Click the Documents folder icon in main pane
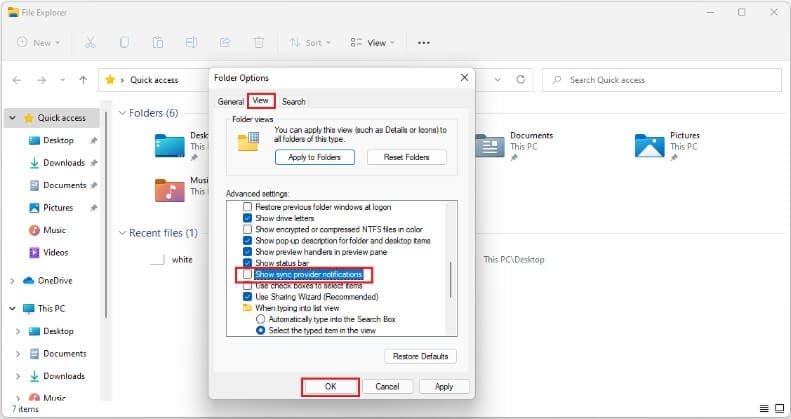 point(489,145)
